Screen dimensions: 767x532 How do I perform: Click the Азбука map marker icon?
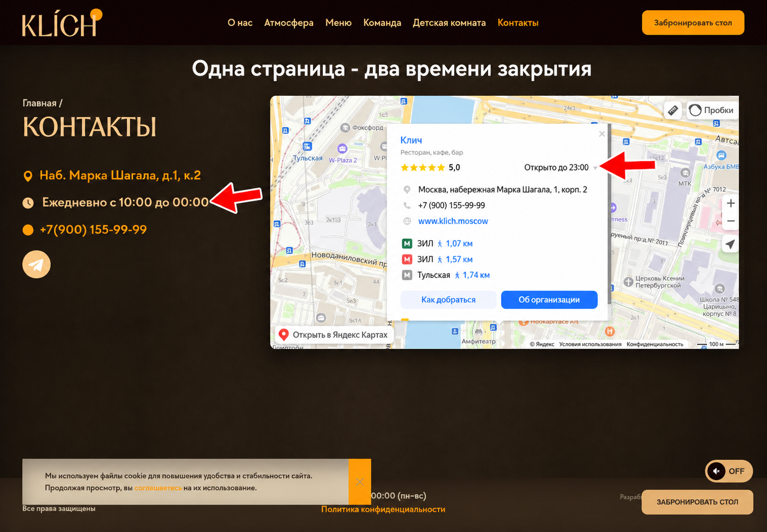(x=721, y=155)
